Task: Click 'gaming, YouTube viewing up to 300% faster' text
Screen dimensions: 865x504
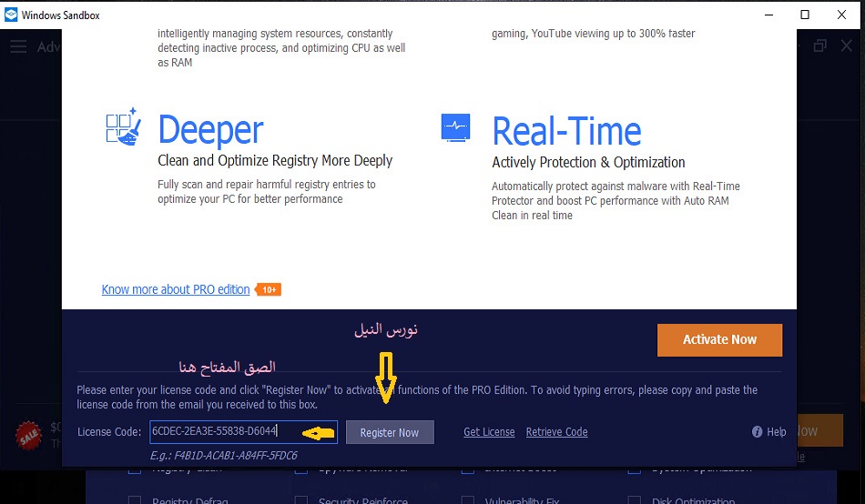Action: pyautogui.click(x=593, y=34)
